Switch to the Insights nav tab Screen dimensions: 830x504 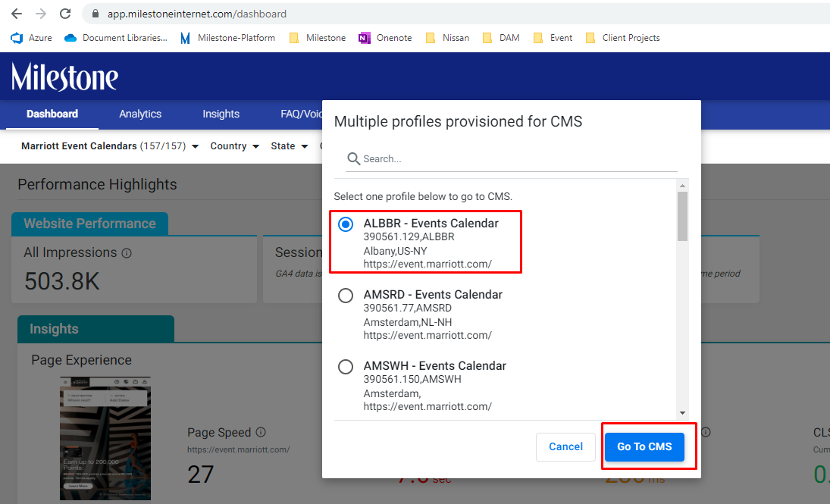pos(221,114)
